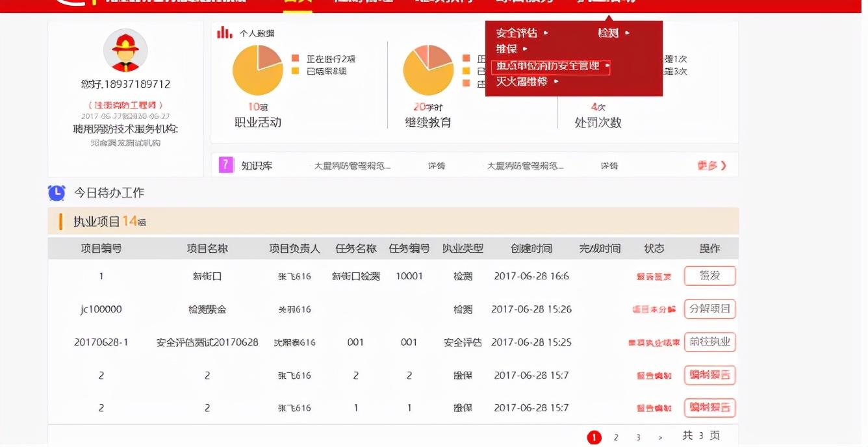The width and height of the screenshot is (868, 447).
Task: Click the orange legend swatch for 正在进行2项
Action: pos(295,59)
